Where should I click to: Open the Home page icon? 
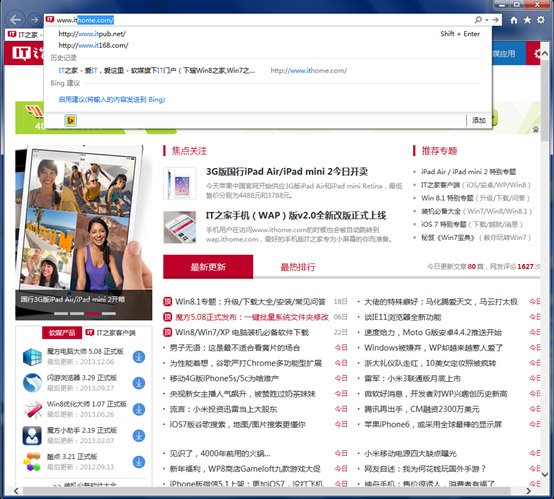(514, 20)
